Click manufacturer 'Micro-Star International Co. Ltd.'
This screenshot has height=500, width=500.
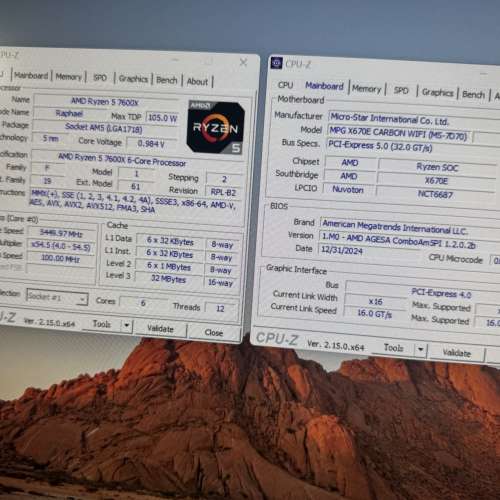(x=413, y=120)
